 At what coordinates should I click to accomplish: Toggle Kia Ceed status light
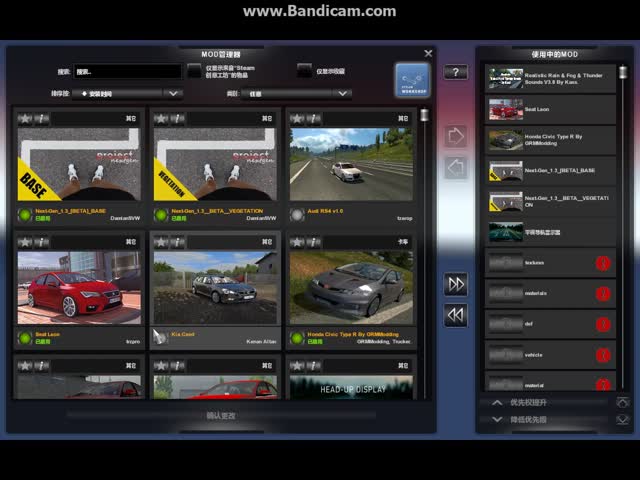tap(161, 338)
